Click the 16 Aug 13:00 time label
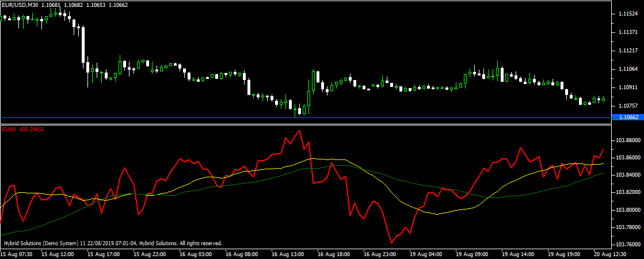 pos(289,254)
